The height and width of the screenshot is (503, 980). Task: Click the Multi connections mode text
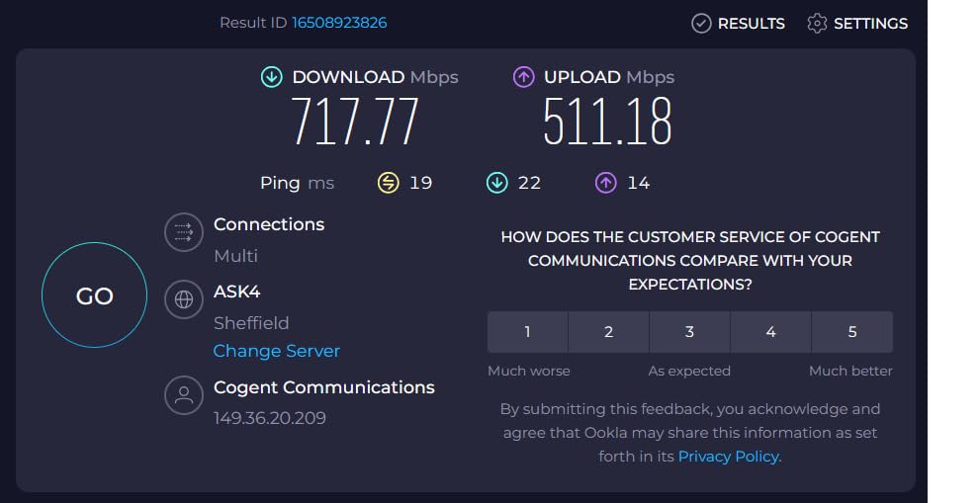click(235, 256)
